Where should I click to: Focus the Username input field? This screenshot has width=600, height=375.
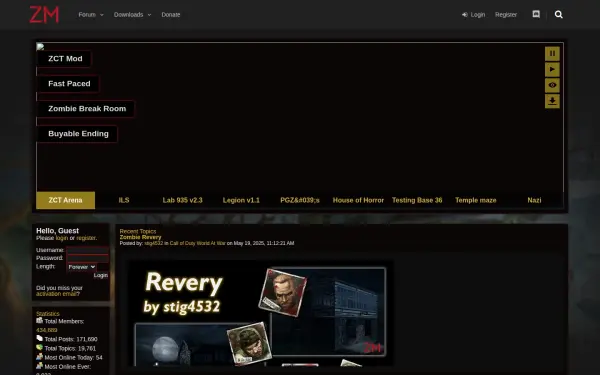pos(88,250)
